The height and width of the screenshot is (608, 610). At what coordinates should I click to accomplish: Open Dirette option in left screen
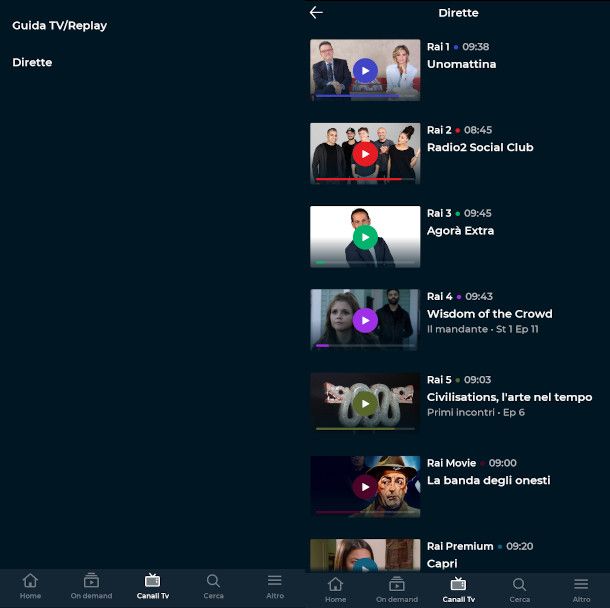32,62
